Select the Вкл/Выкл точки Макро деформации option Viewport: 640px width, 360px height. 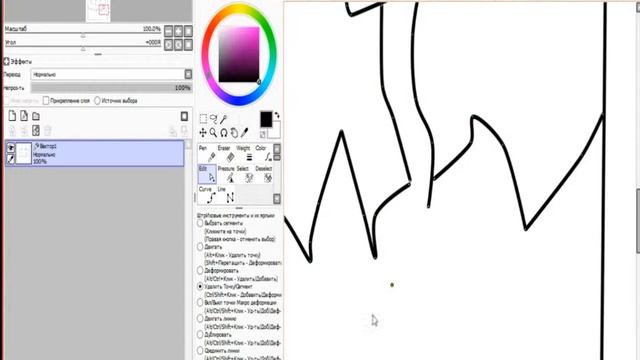[200, 302]
